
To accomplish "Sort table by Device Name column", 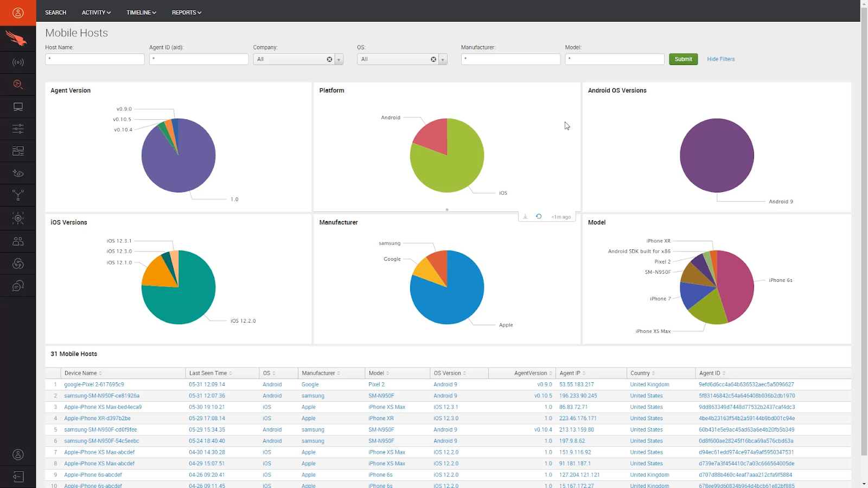I will tap(83, 373).
